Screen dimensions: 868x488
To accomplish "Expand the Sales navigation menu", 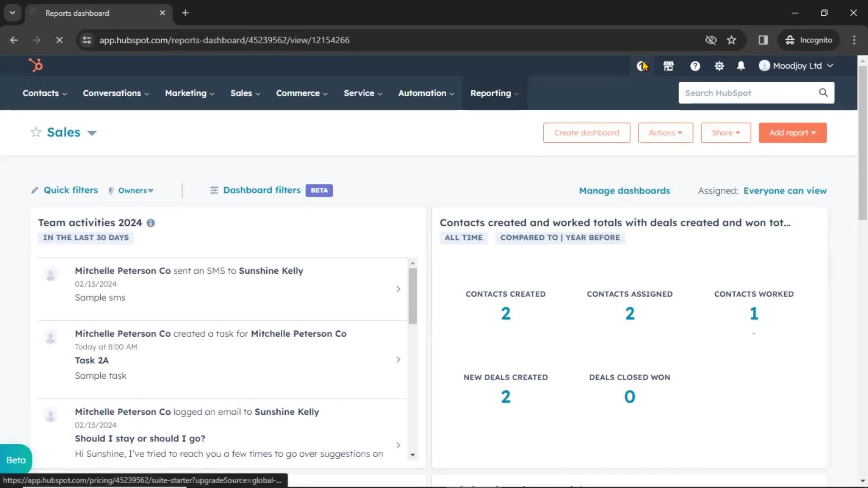I will (245, 93).
